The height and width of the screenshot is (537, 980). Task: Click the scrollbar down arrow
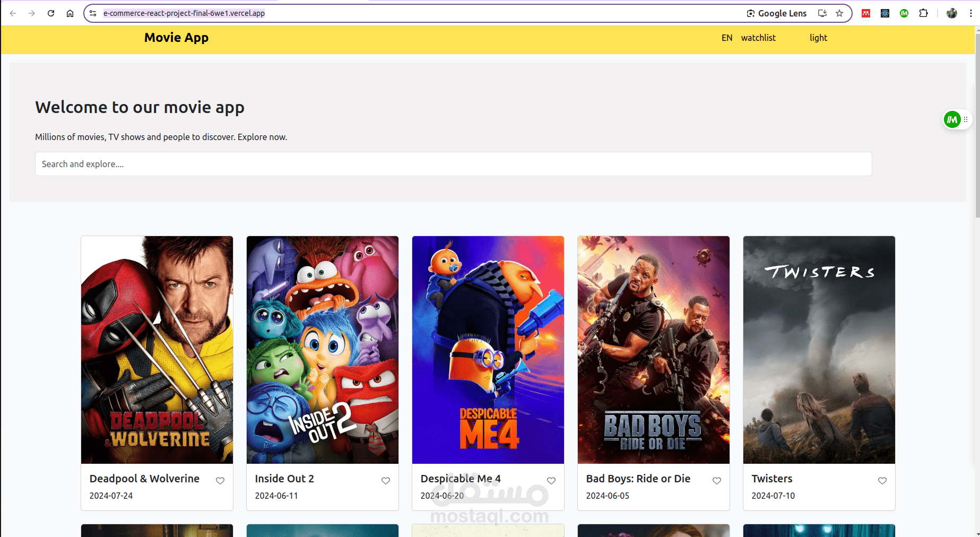pyautogui.click(x=977, y=533)
